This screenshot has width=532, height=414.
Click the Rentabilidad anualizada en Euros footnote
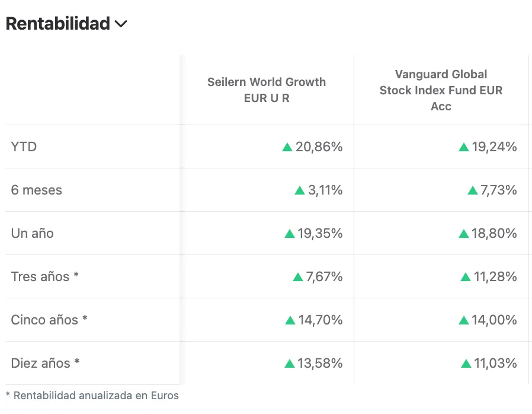click(92, 395)
